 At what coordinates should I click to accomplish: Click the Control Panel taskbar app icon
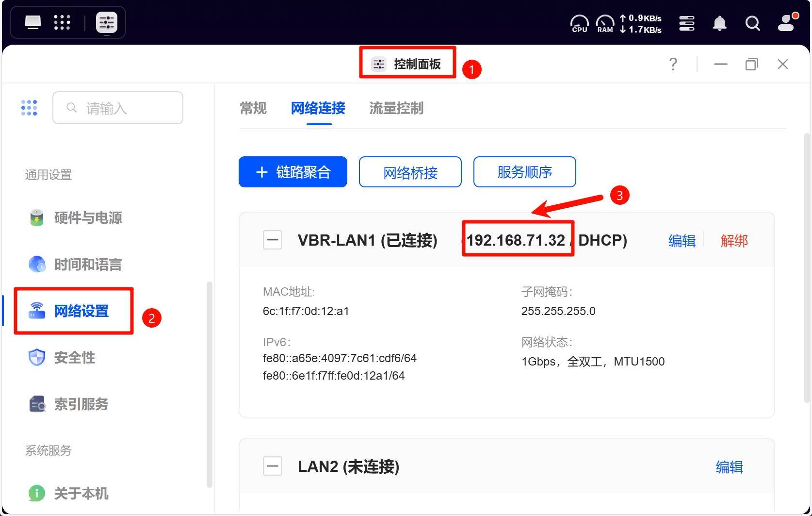[107, 22]
